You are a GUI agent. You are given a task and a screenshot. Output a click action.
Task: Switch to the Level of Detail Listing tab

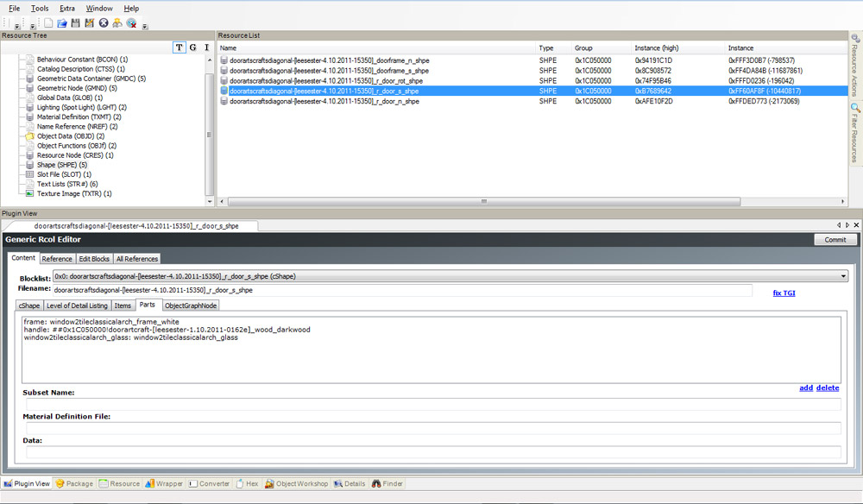78,306
